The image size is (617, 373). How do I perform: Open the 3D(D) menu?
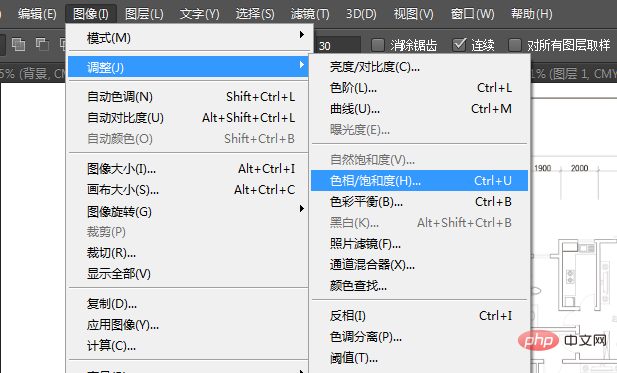(x=361, y=14)
